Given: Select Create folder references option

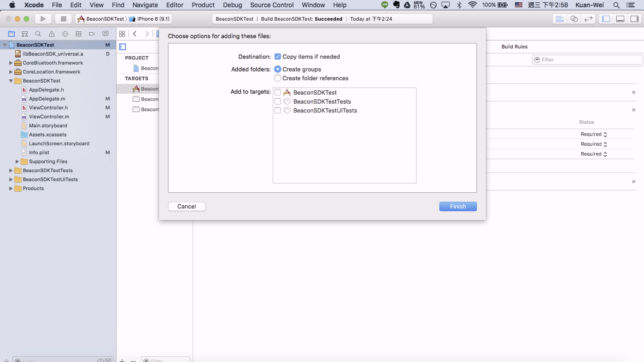Looking at the screenshot, I should (278, 78).
